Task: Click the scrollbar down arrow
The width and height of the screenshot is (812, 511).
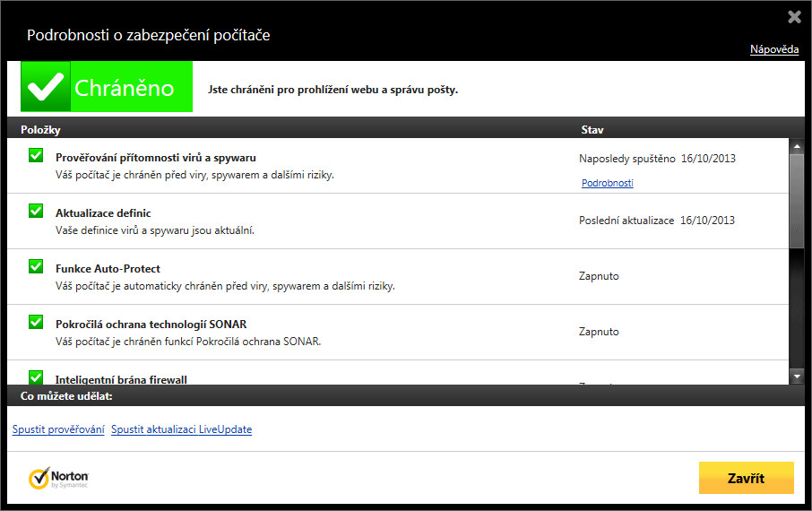Action: click(x=797, y=377)
